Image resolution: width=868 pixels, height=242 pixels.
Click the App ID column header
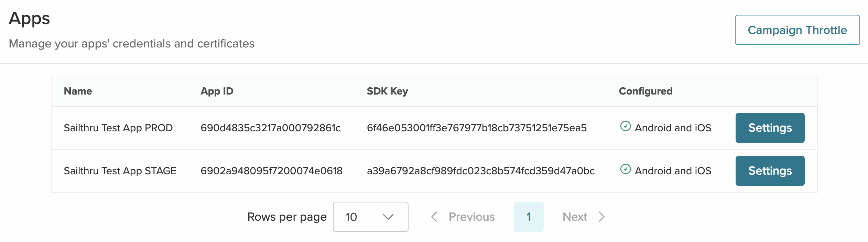(x=217, y=91)
